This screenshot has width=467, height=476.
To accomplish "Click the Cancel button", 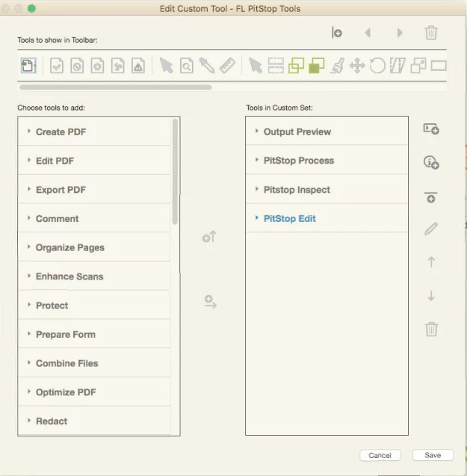I will pos(380,455).
